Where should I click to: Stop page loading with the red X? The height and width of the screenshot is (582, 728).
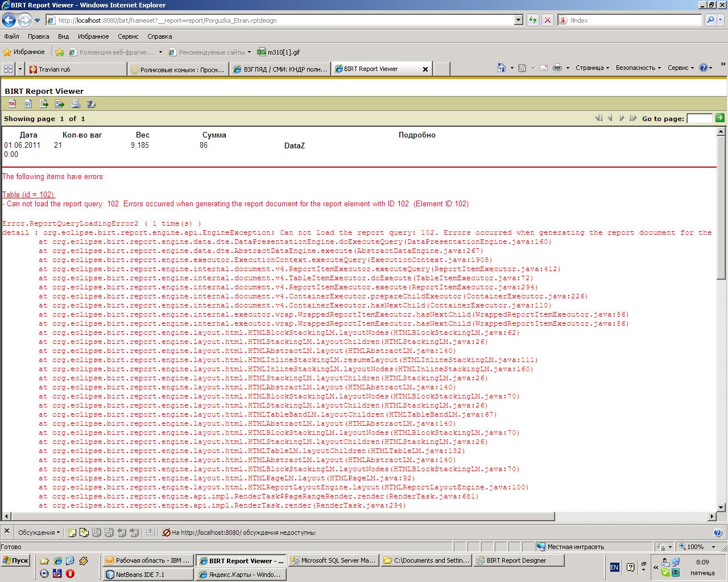point(547,20)
